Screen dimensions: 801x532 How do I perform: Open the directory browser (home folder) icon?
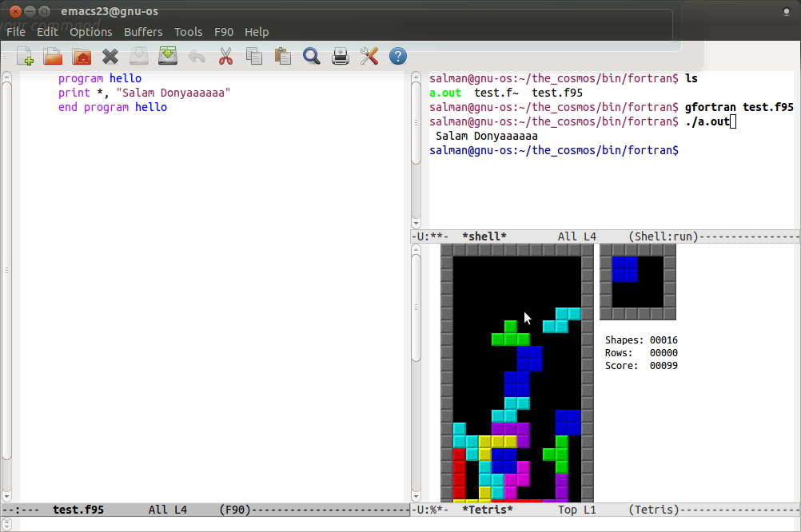tap(82, 56)
